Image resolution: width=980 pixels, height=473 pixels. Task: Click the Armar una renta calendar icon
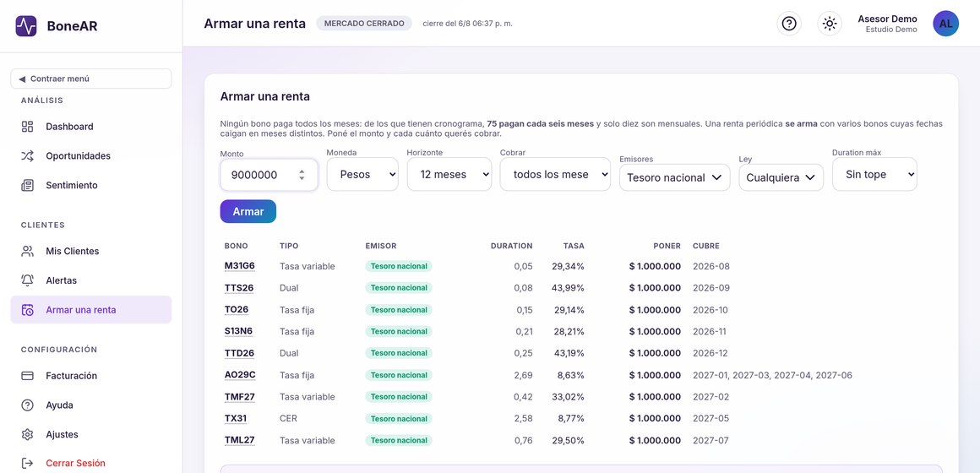tap(28, 310)
